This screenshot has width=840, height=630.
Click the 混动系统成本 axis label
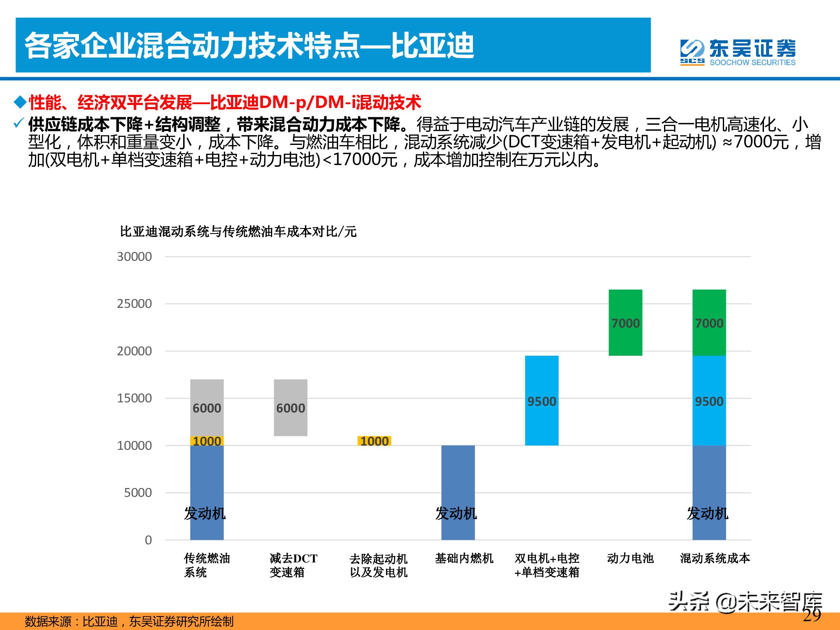[715, 558]
